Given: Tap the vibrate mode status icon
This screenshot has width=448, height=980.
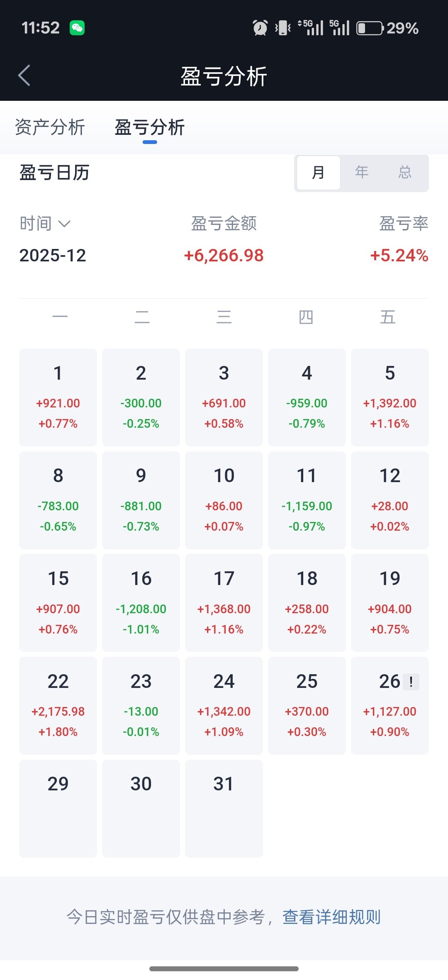Looking at the screenshot, I should pos(283,28).
